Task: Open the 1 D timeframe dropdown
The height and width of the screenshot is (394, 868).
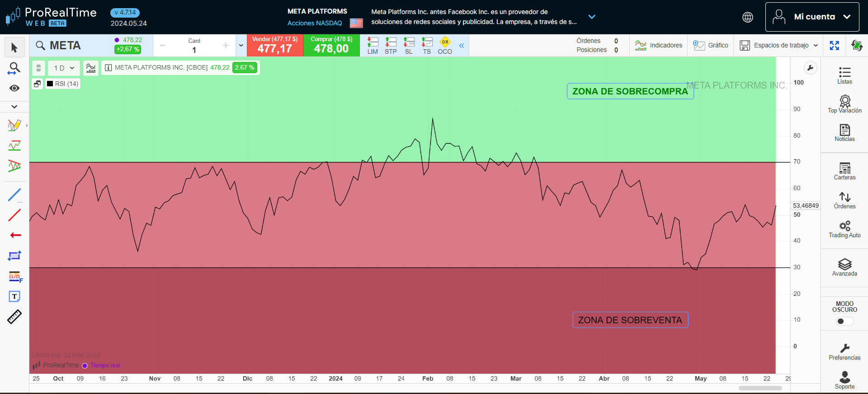Action: click(64, 68)
